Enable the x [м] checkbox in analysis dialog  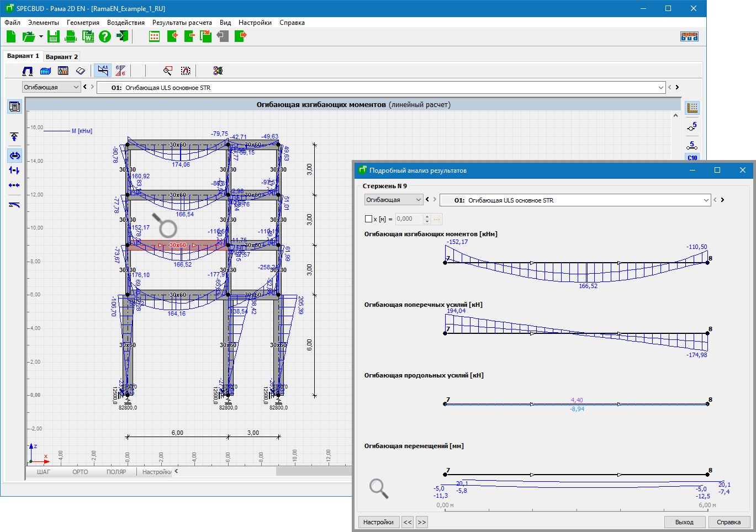368,219
